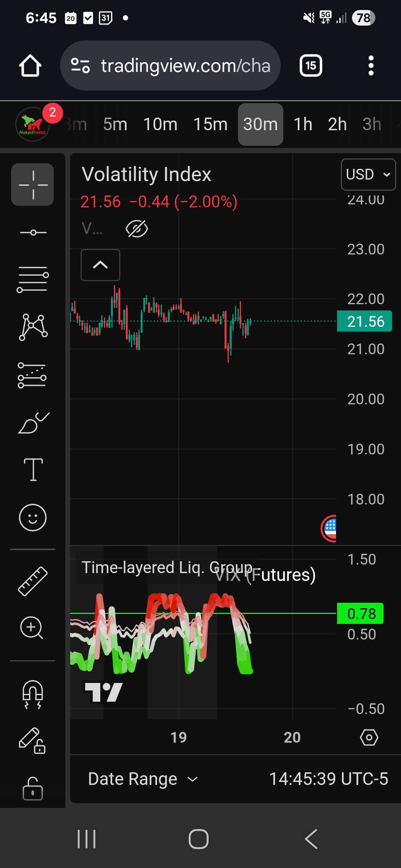401x868 pixels.
Task: Select the trend line drawing tool
Action: pyautogui.click(x=33, y=233)
